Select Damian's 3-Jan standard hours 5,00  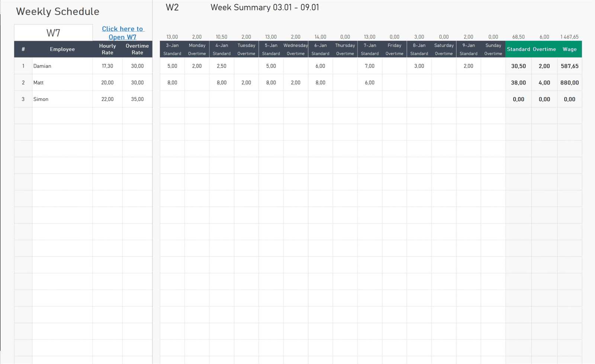tap(172, 66)
